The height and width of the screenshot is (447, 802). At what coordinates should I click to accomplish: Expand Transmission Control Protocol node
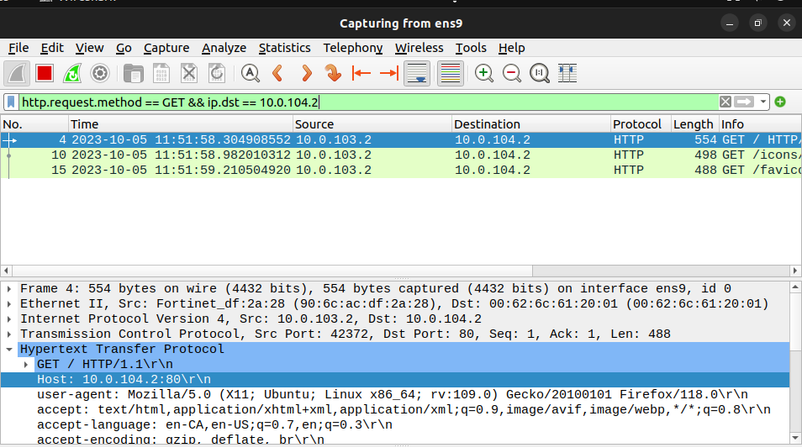(x=9, y=334)
